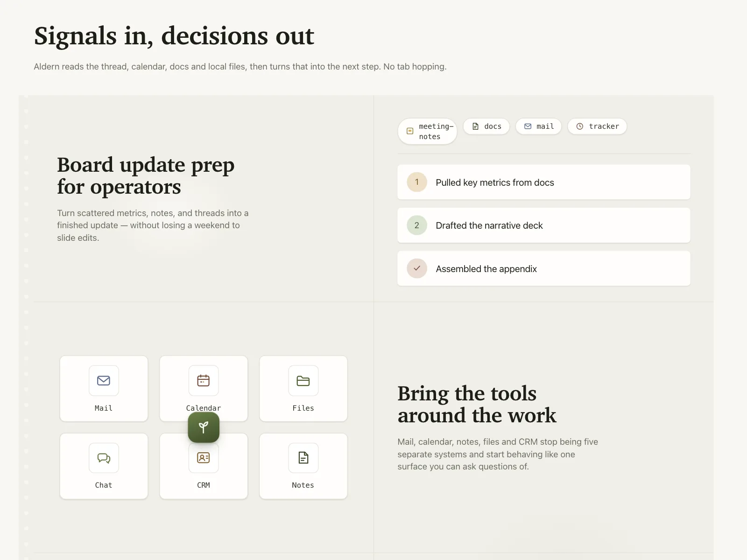This screenshot has height=560, width=747.
Task: Select the Notes document icon
Action: coord(303,458)
